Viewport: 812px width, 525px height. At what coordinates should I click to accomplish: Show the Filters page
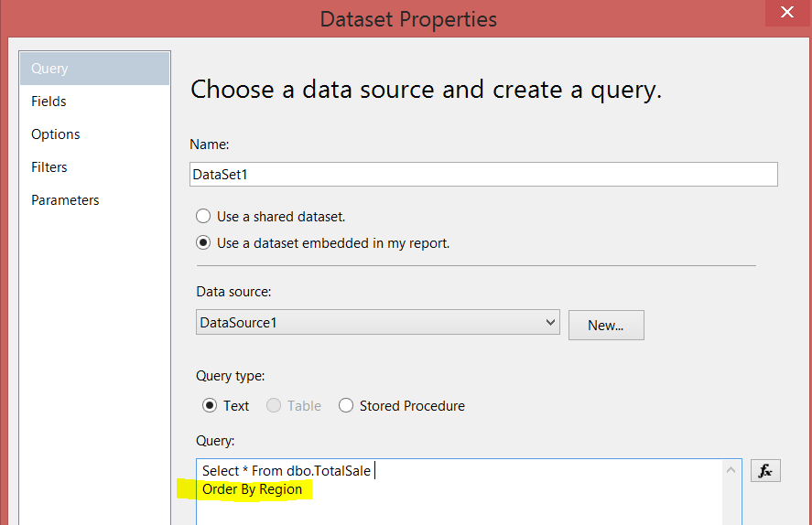coord(49,167)
